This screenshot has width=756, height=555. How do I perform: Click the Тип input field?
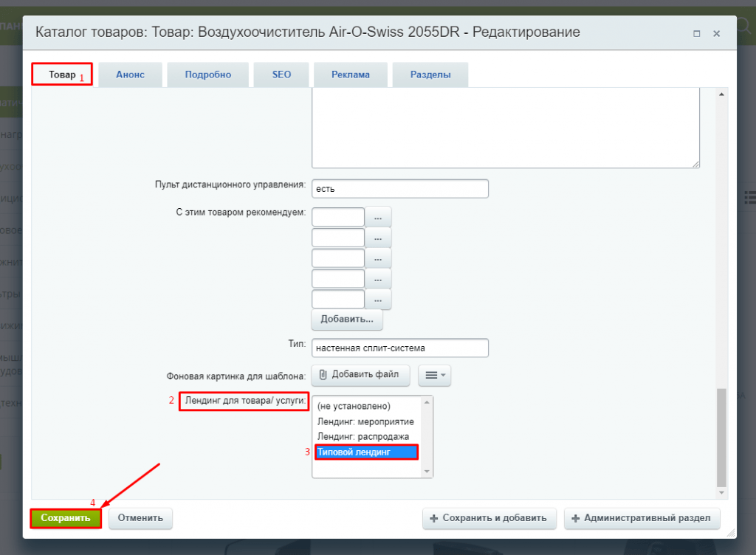[400, 348]
